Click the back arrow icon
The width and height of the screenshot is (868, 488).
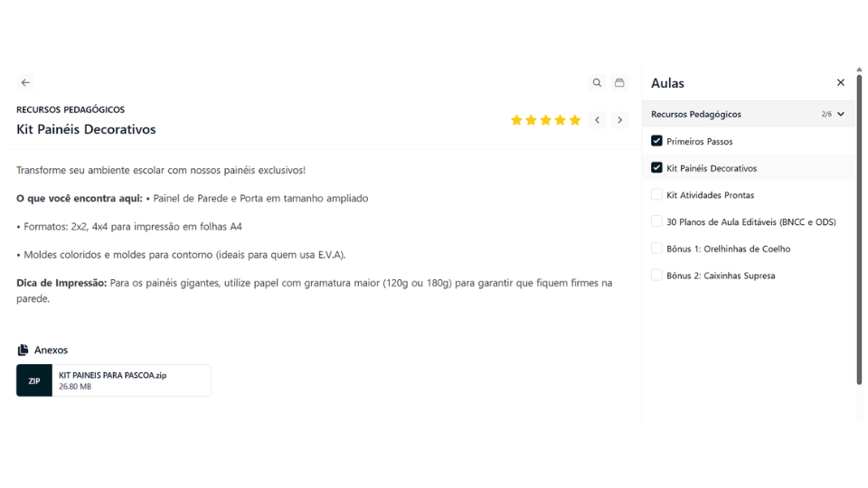25,82
